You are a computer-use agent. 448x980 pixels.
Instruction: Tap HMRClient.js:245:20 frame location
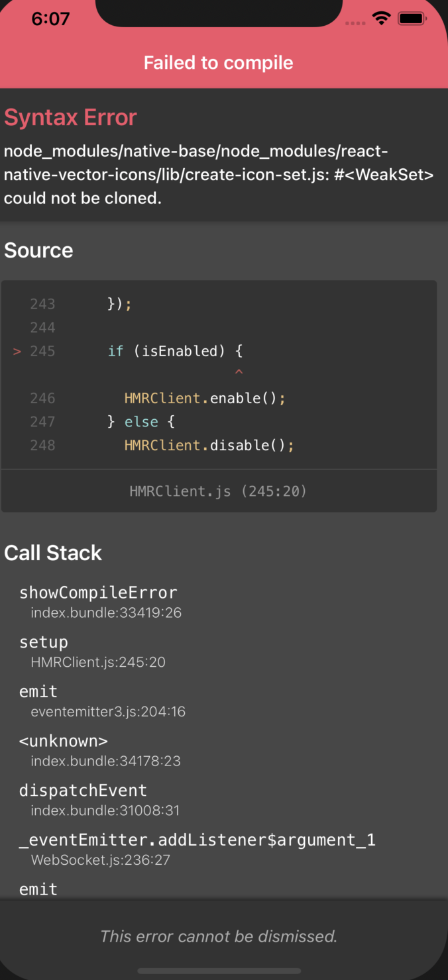click(x=98, y=662)
